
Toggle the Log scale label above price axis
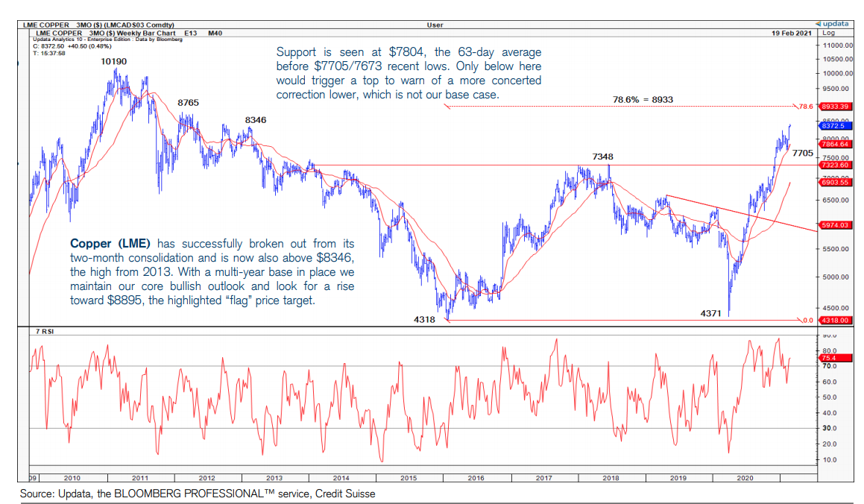(x=827, y=34)
